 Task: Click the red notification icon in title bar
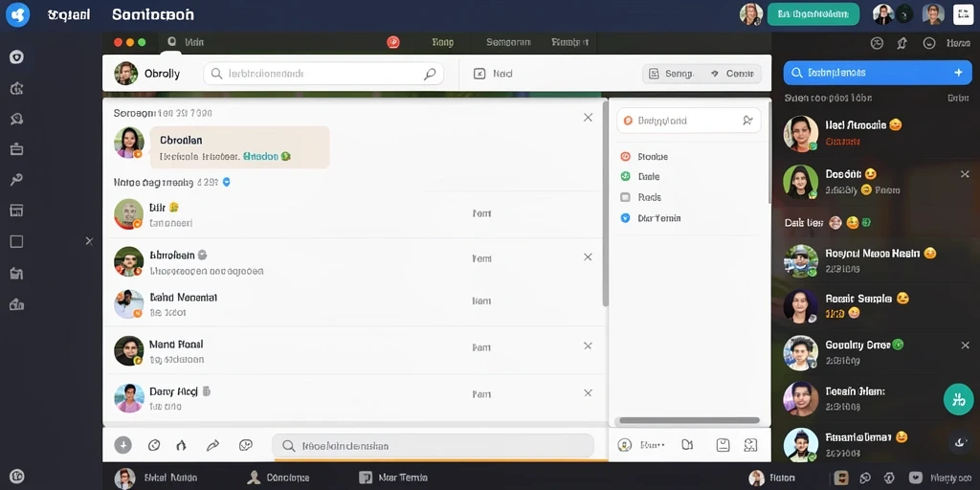click(x=392, y=42)
